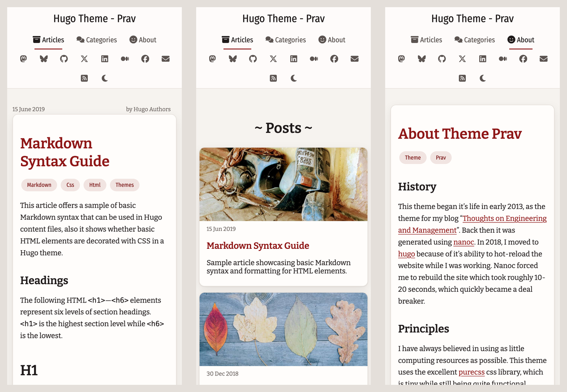Open X (Twitter) icon in middle panel
This screenshot has height=392, width=567.
point(273,59)
